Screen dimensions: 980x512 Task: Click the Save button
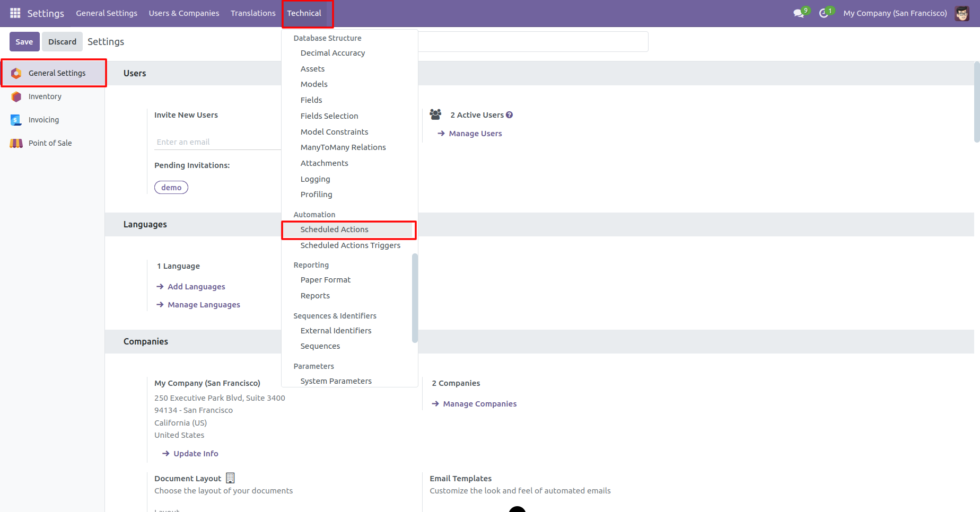click(x=24, y=42)
